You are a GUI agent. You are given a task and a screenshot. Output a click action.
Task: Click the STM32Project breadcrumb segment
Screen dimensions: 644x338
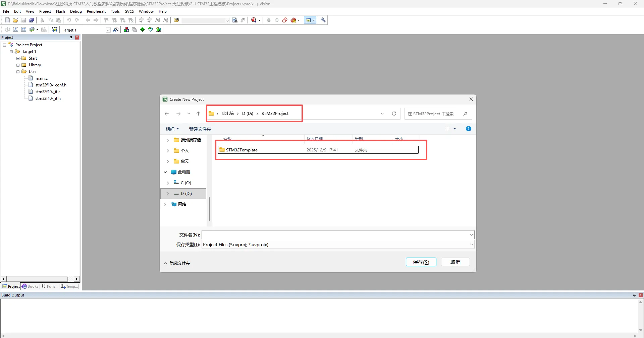coord(275,114)
